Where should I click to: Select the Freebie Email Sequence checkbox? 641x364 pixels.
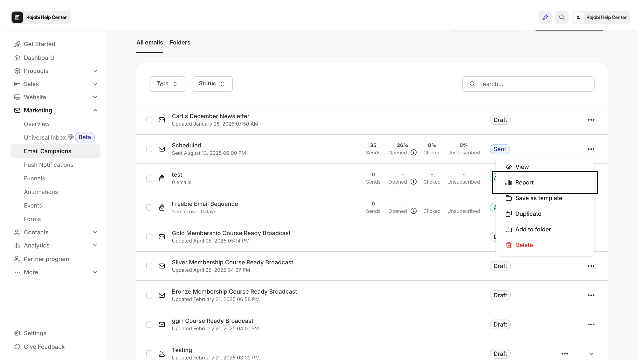149,208
